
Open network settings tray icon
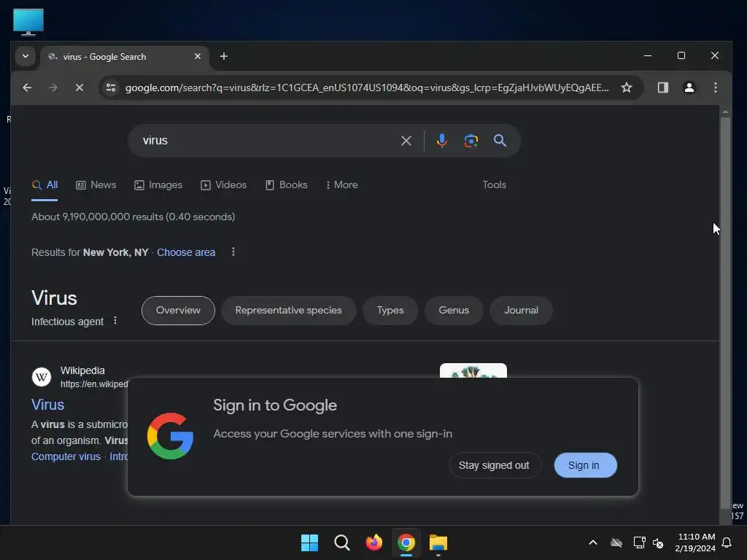pos(639,542)
